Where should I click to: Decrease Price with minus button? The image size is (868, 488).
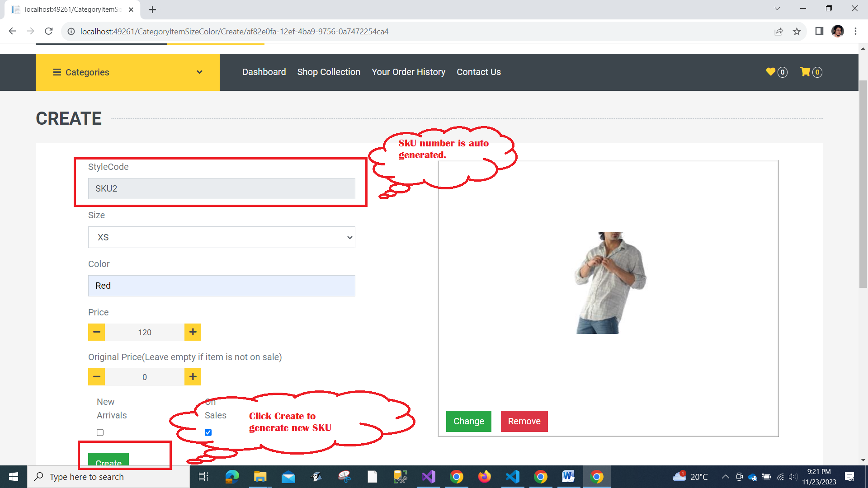[x=96, y=332]
